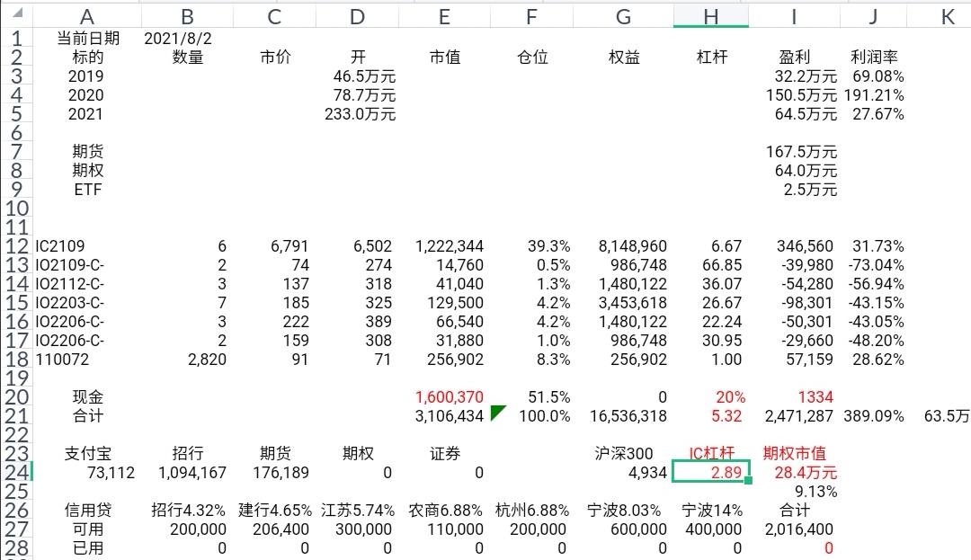Viewport: 971px width, 560px height.
Task: Click the select-all corner triangle
Action: [17, 13]
